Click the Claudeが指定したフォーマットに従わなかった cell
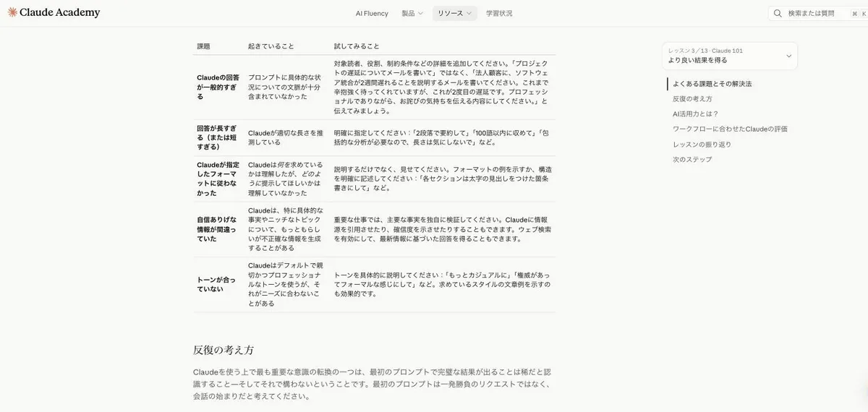The width and height of the screenshot is (868, 412). [x=218, y=179]
